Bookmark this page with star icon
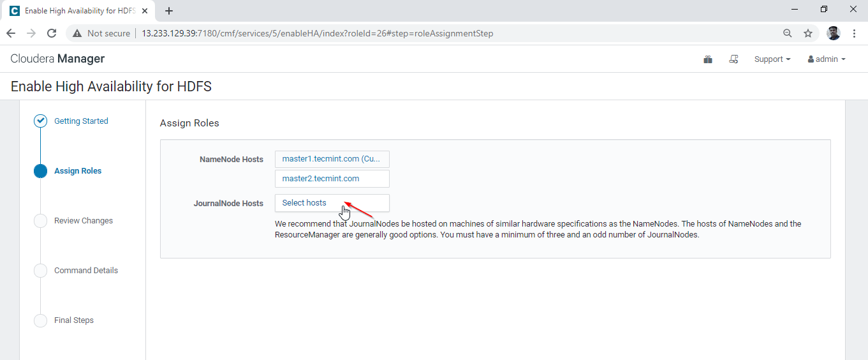The width and height of the screenshot is (868, 360). pyautogui.click(x=808, y=33)
